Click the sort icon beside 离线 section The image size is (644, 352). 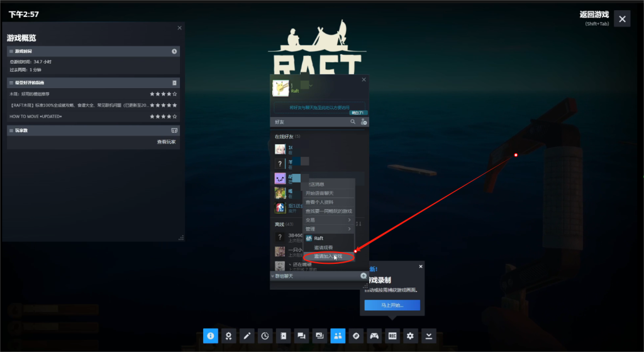point(358,224)
